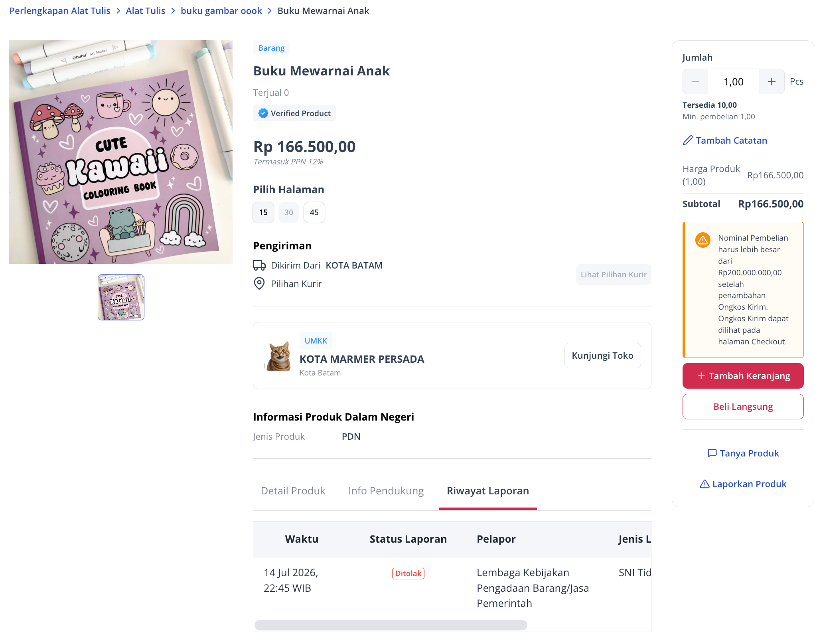Viewport: 815px width, 644px height.
Task: Increase quantity with the plus button
Action: pos(772,82)
